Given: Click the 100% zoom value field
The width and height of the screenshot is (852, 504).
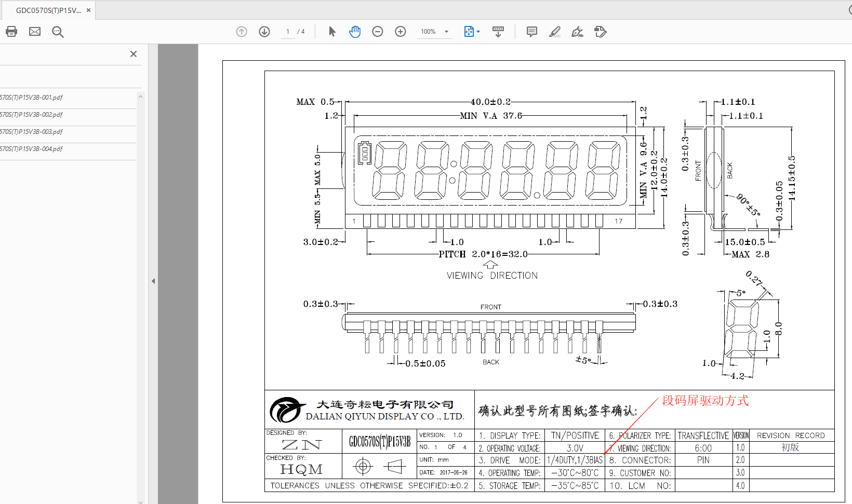Looking at the screenshot, I should pyautogui.click(x=429, y=32).
